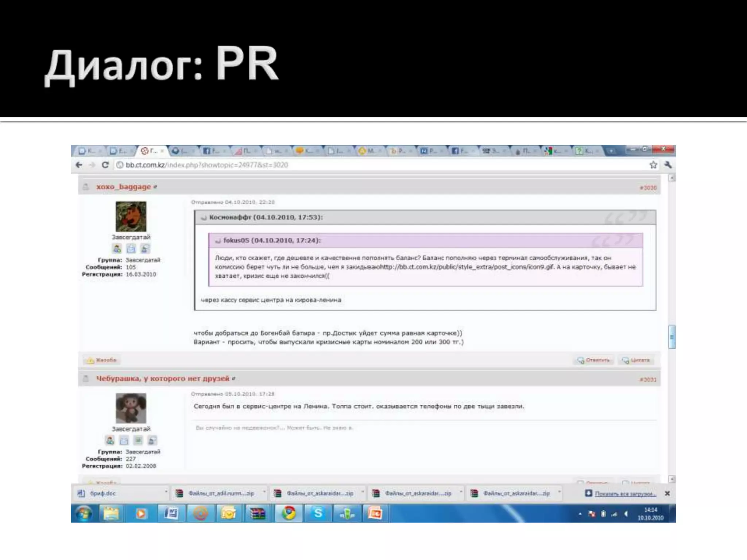
Task: Open a new browser tab
Action: point(611,151)
